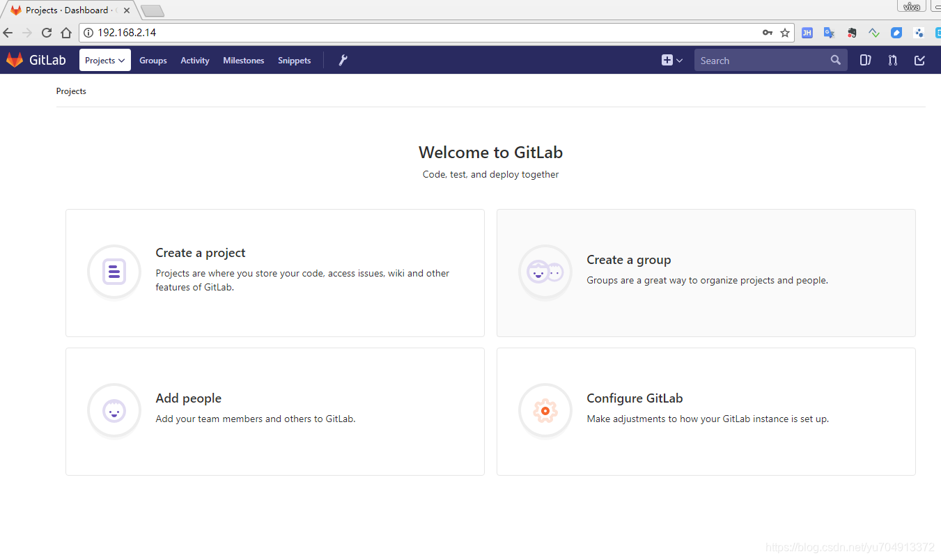Screen dimensions: 941x560
Task: Click 'Projects are where you store' description
Action: 302,280
